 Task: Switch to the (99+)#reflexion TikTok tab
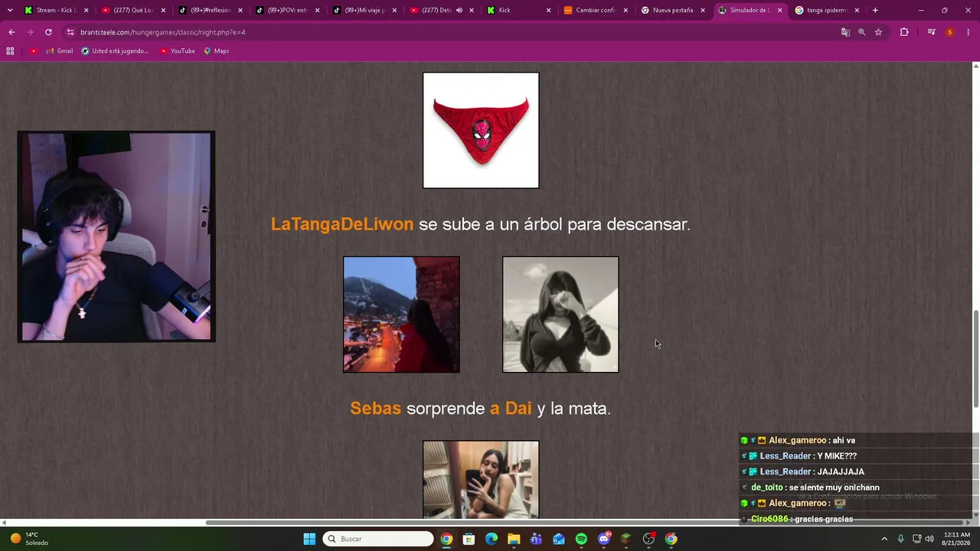[211, 11]
